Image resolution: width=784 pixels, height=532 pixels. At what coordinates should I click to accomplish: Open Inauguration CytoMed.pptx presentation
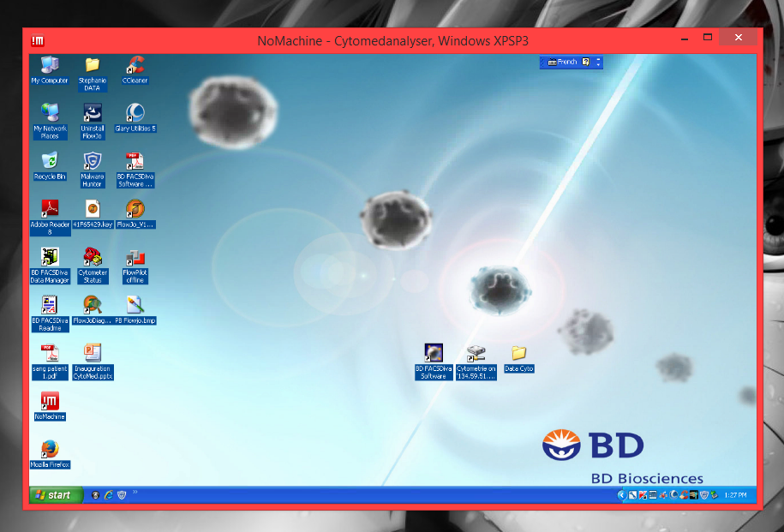point(93,362)
